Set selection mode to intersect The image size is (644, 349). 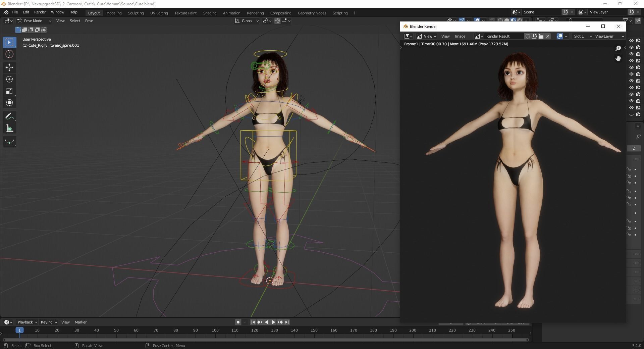(44, 30)
